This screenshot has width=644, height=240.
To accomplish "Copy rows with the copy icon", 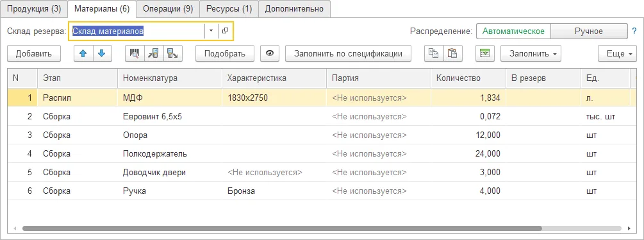I will point(433,53).
